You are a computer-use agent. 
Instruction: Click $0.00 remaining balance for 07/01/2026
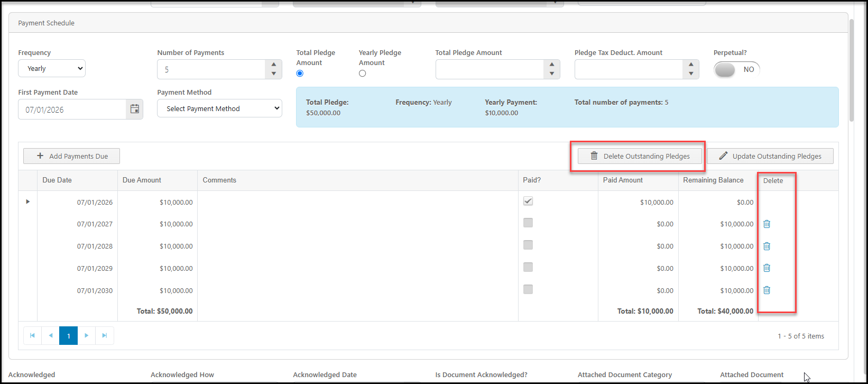click(x=745, y=202)
